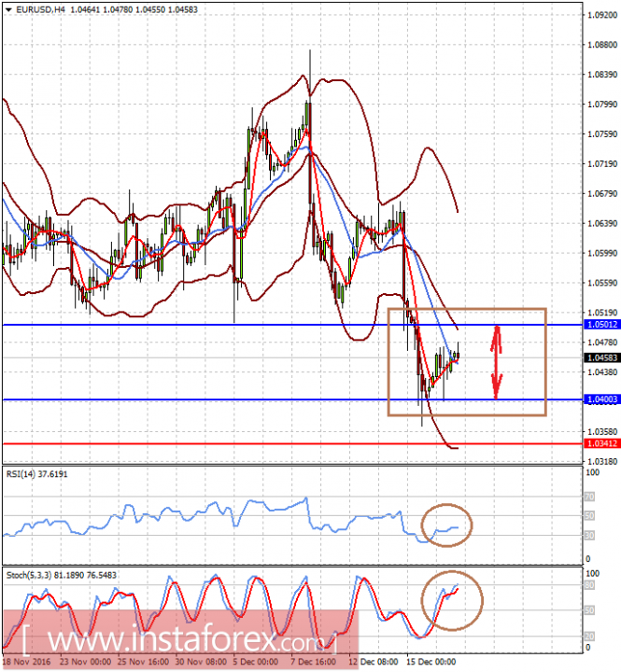This screenshot has height=672, width=621.
Task: Select the 1.04003 blue price level label
Action: pos(602,399)
